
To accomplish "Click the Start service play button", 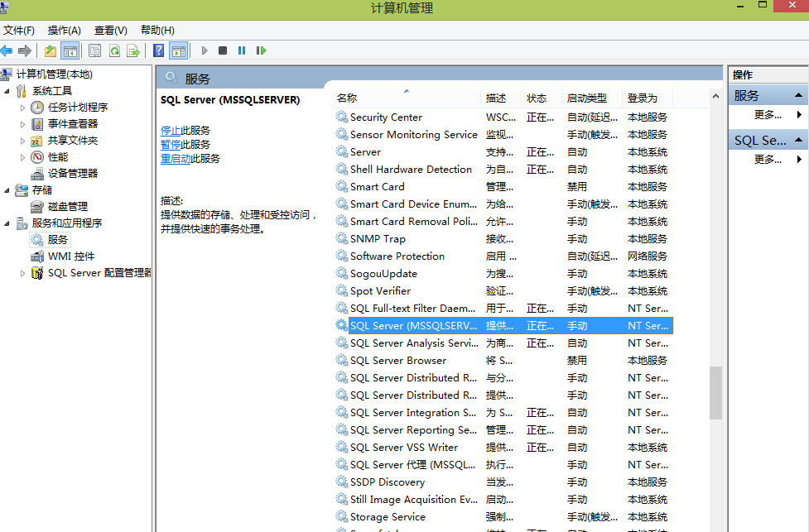I will (205, 50).
